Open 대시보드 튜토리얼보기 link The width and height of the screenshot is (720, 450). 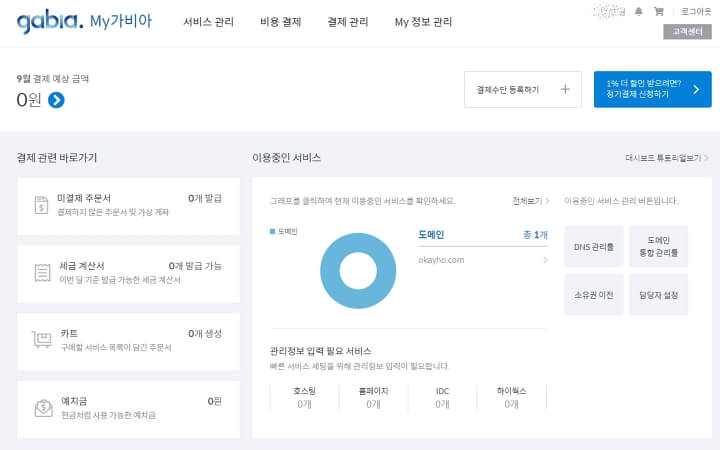pos(666,158)
